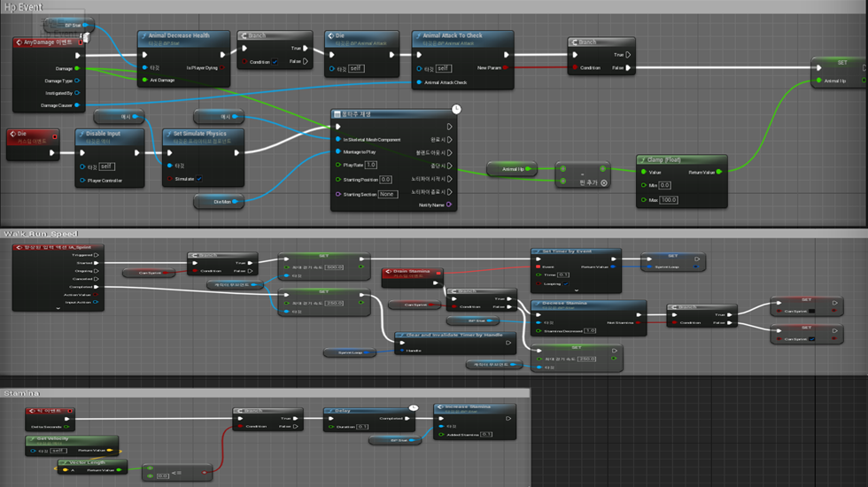Click the latent clock icon on montage play node

[x=456, y=109]
